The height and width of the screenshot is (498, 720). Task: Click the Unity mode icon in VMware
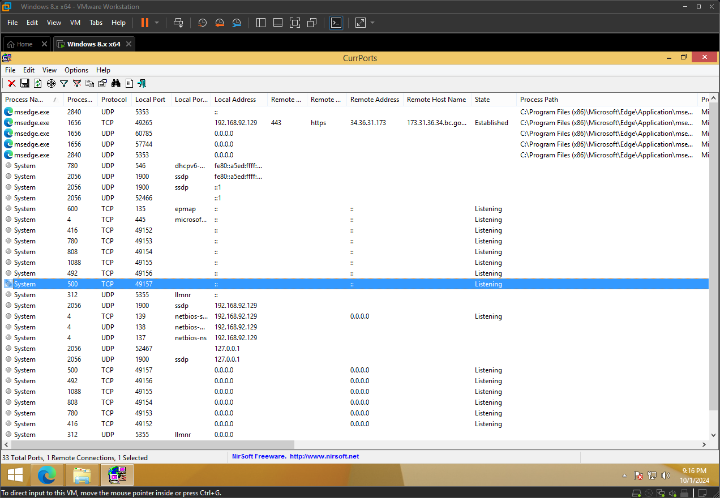[x=312, y=22]
